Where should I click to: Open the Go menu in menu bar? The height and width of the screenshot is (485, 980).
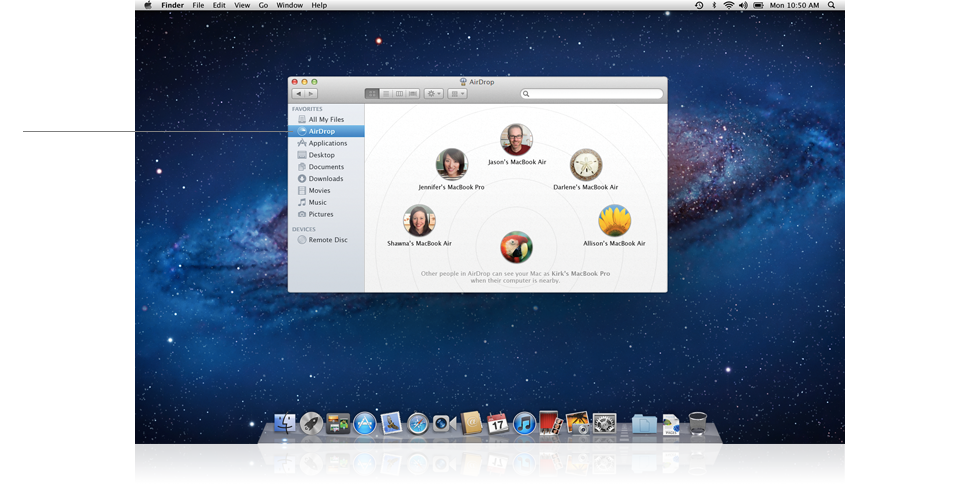click(x=263, y=5)
